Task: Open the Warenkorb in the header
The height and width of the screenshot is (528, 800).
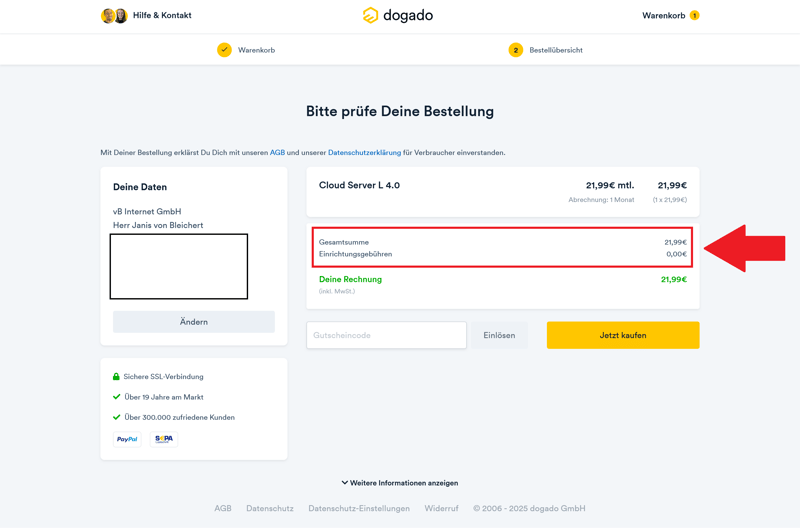Action: coord(664,16)
